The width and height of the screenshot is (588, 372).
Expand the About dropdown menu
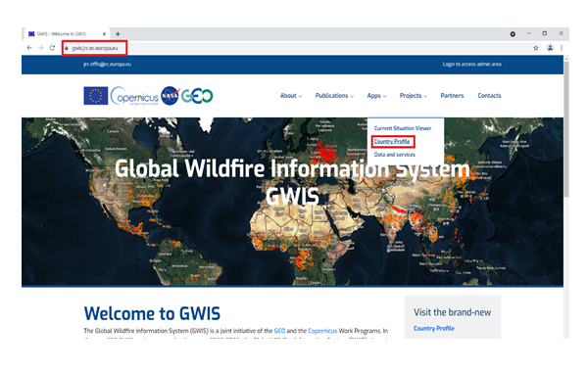pos(291,96)
